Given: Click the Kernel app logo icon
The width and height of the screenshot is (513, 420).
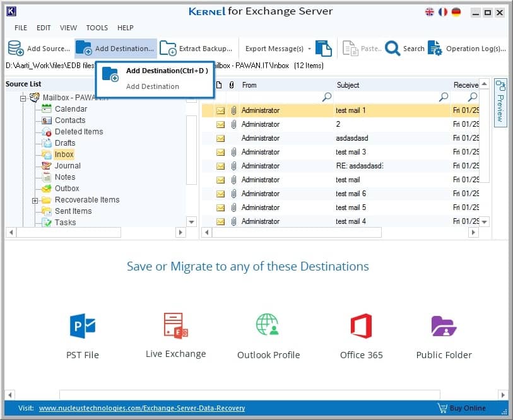Looking at the screenshot, I should 11,11.
